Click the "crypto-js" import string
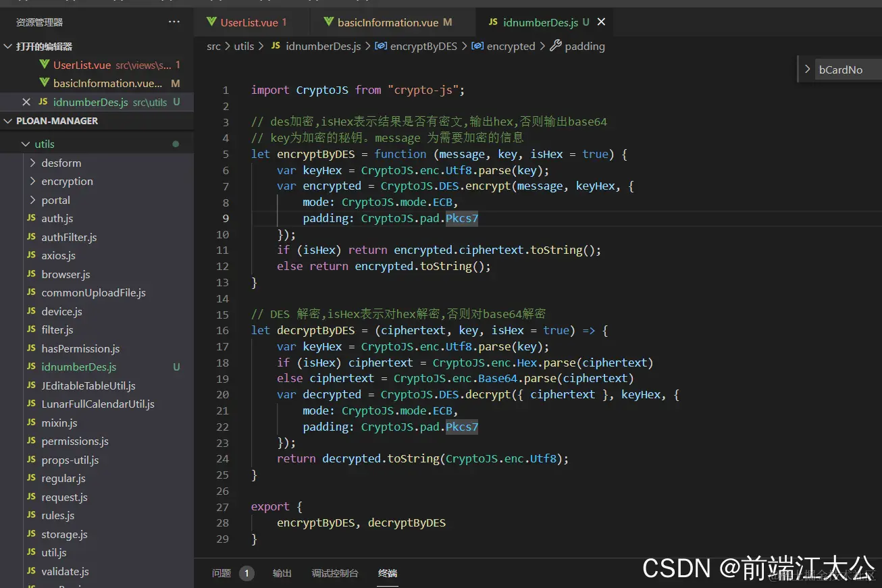This screenshot has width=882, height=588. pos(423,90)
